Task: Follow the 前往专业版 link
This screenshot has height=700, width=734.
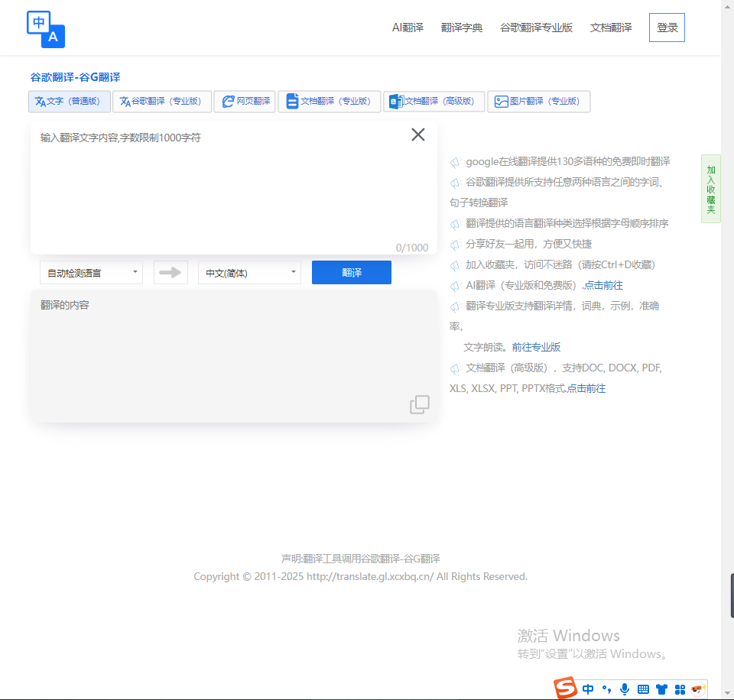Action: click(536, 347)
